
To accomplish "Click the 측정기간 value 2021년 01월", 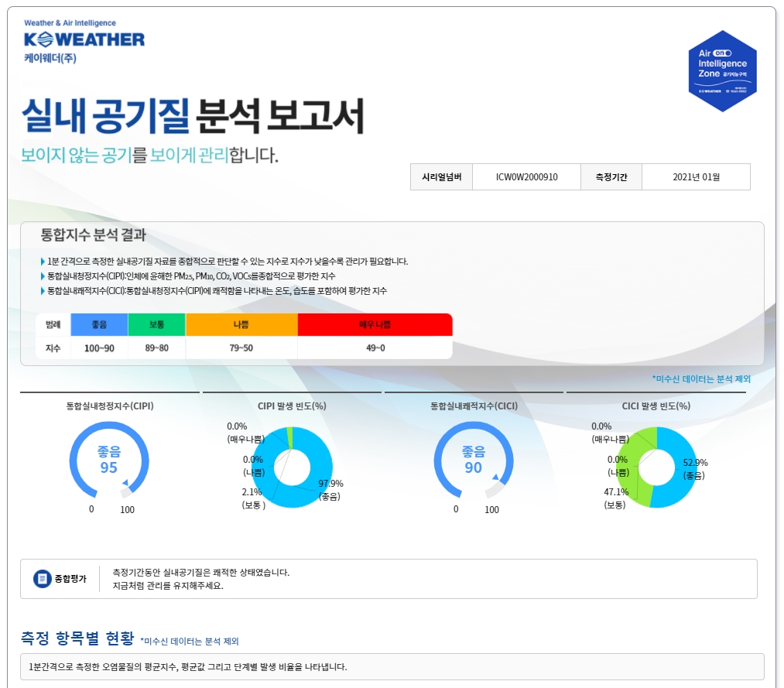I will [696, 177].
